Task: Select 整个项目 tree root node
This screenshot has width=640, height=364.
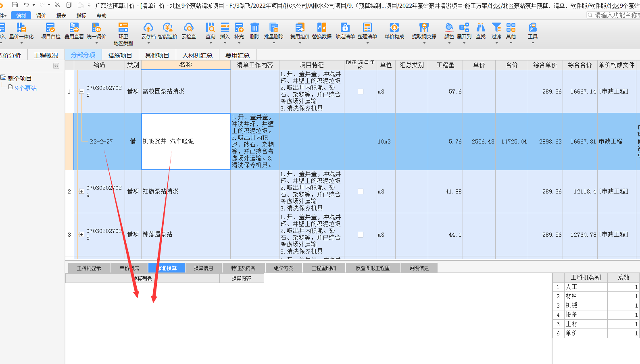Action: [19, 78]
